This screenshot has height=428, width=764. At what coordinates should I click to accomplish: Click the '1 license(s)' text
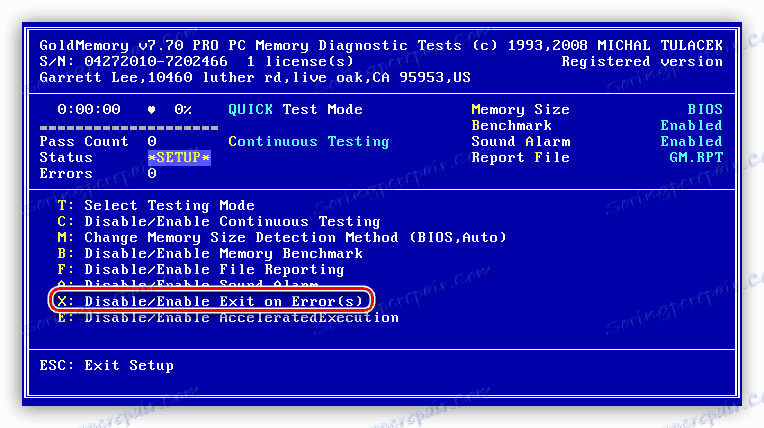point(300,61)
